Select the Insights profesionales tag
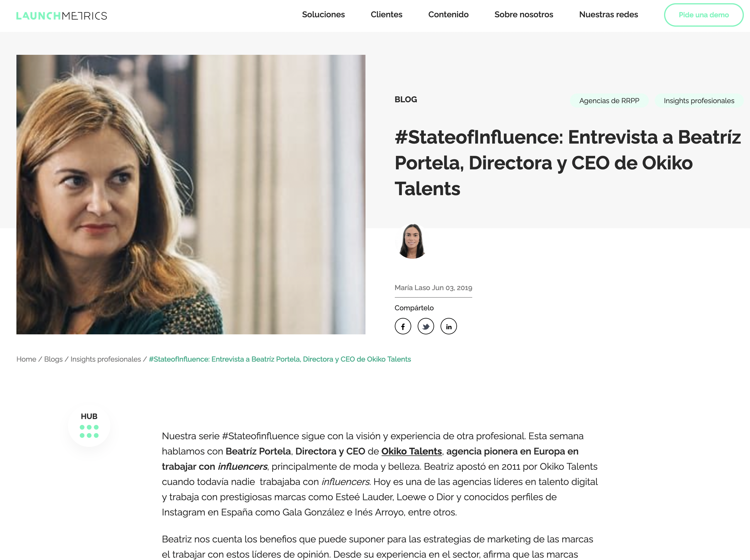Viewport: 750px width, 560px height. pyautogui.click(x=699, y=101)
